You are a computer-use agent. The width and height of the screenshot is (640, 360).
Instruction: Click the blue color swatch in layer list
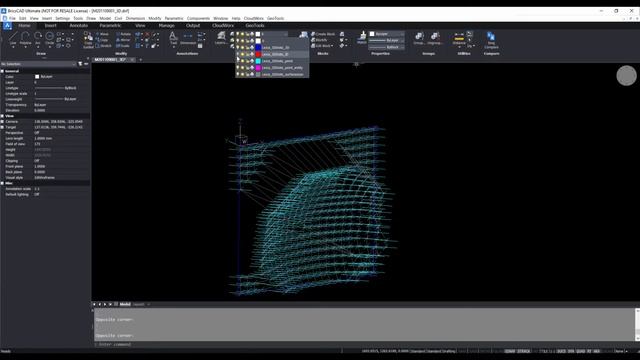[258, 47]
